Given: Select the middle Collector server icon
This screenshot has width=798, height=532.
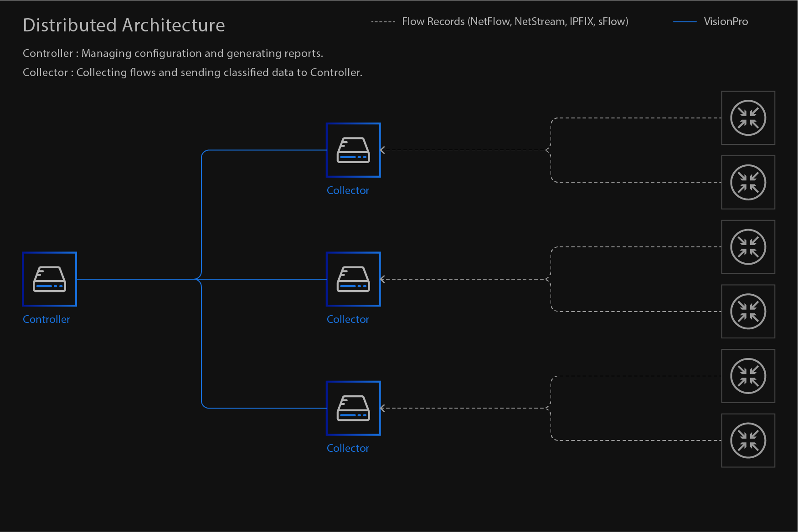Looking at the screenshot, I should coord(353,279).
